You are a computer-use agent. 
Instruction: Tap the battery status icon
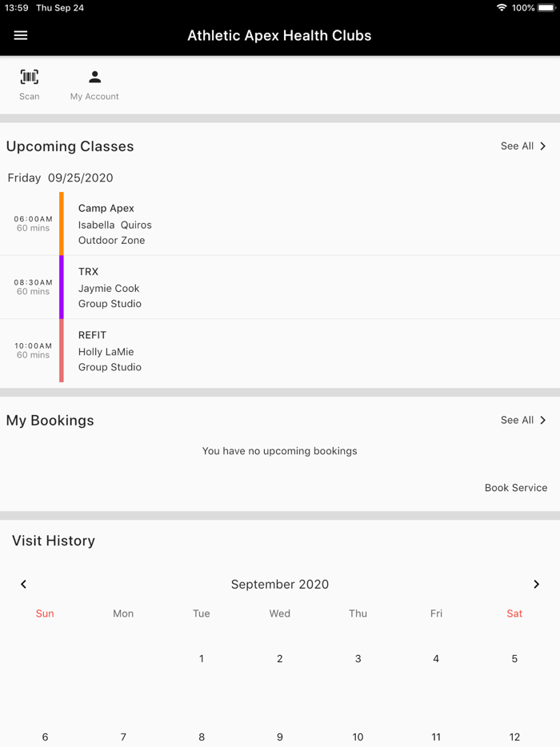[x=547, y=8]
